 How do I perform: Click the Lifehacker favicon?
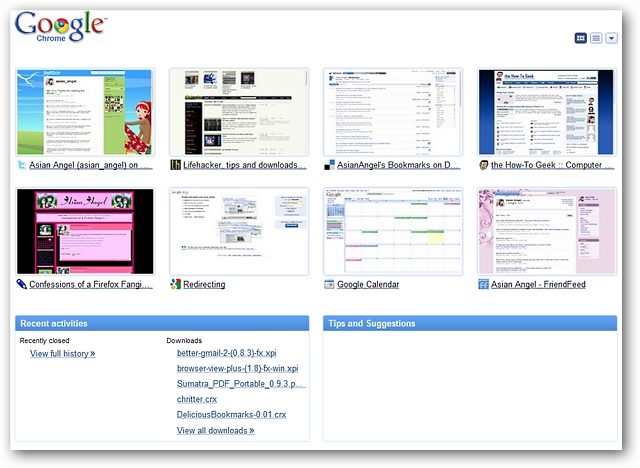[176, 165]
